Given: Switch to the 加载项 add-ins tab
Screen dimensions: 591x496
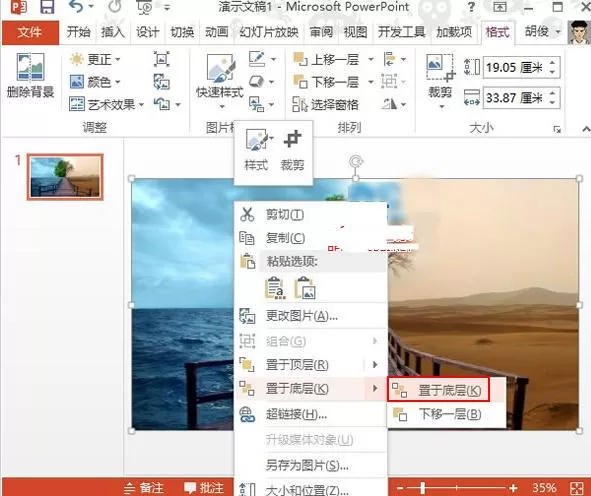Looking at the screenshot, I should [454, 32].
